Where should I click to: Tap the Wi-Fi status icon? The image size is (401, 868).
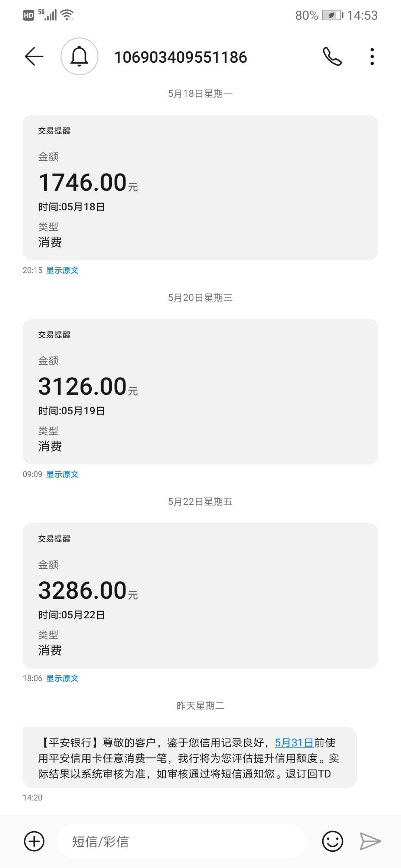click(x=67, y=15)
